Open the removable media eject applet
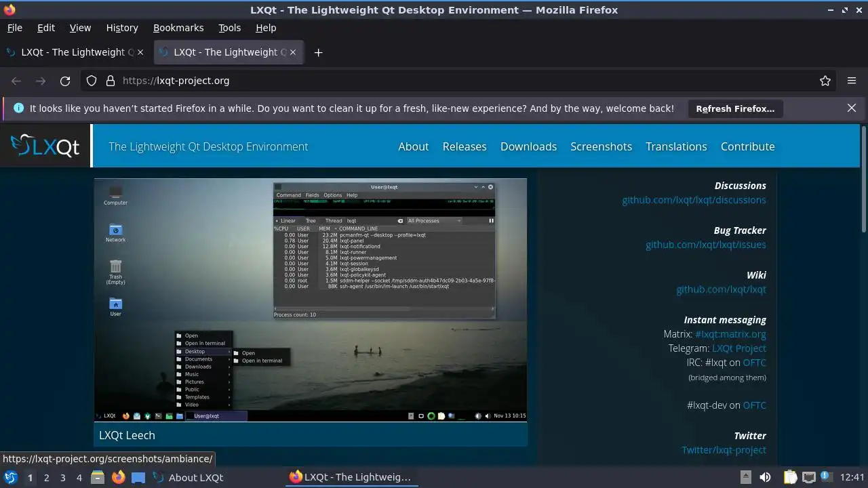Viewport: 868px width, 488px height. tap(746, 477)
